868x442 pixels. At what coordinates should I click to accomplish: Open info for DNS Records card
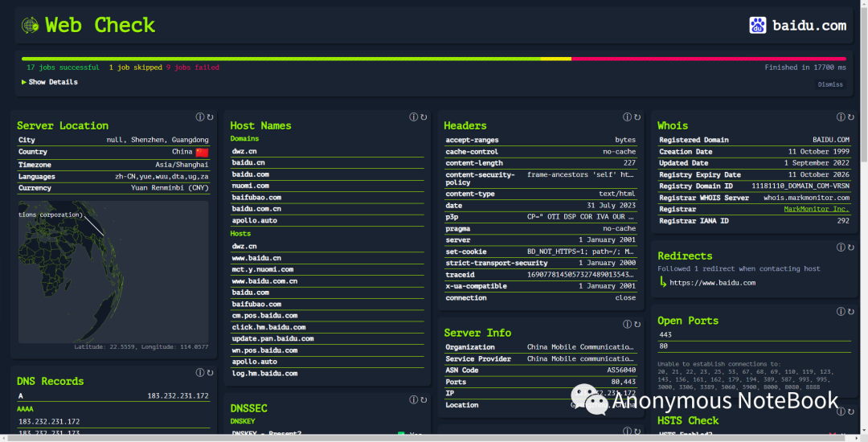point(200,373)
